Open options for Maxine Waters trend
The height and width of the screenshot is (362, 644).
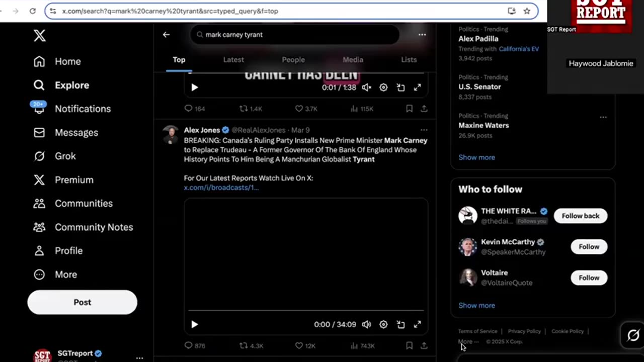tap(603, 117)
